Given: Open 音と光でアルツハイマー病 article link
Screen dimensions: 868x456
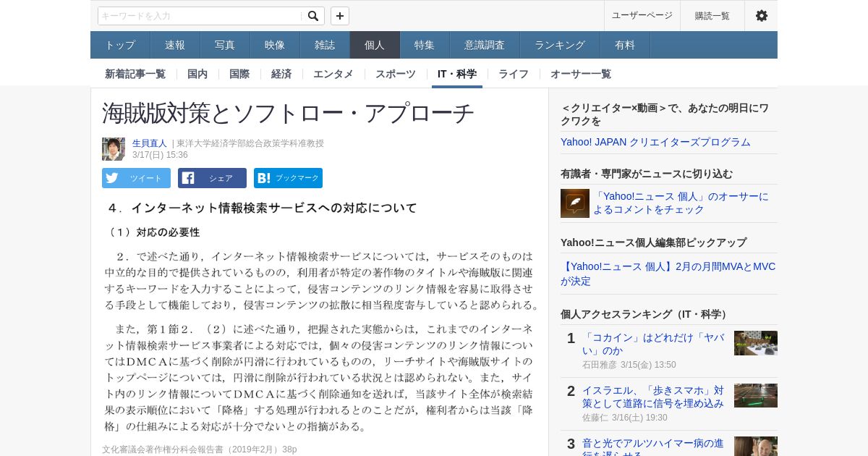Looking at the screenshot, I should pos(654,447).
